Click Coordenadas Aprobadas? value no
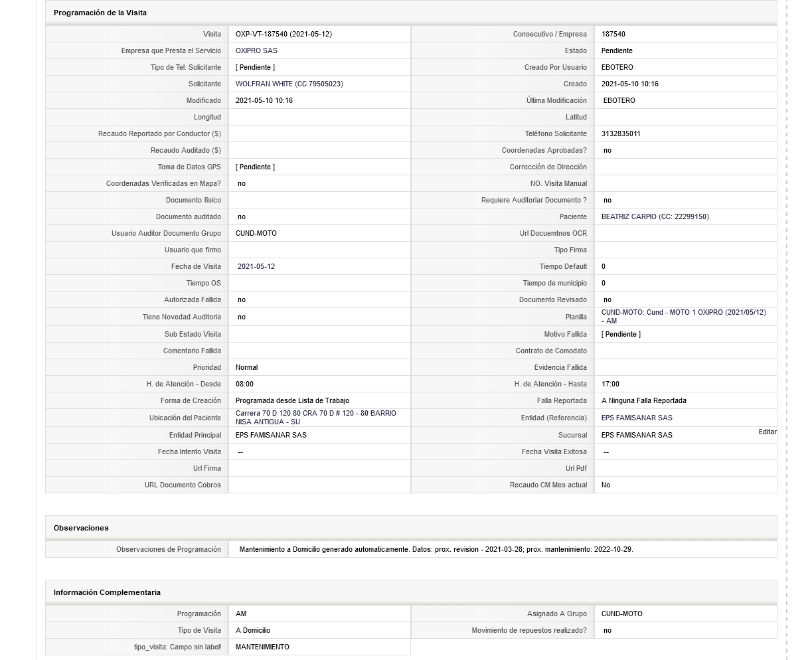812x660 pixels. 608,150
